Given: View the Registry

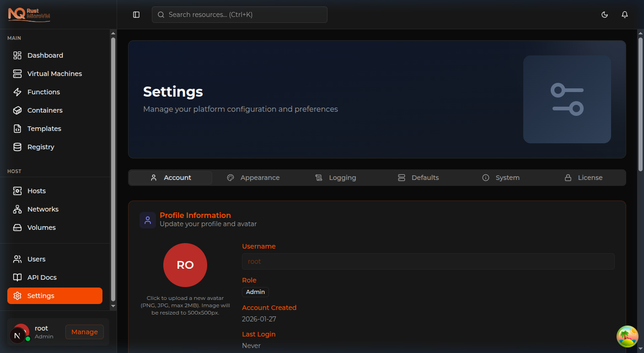Looking at the screenshot, I should [x=41, y=147].
